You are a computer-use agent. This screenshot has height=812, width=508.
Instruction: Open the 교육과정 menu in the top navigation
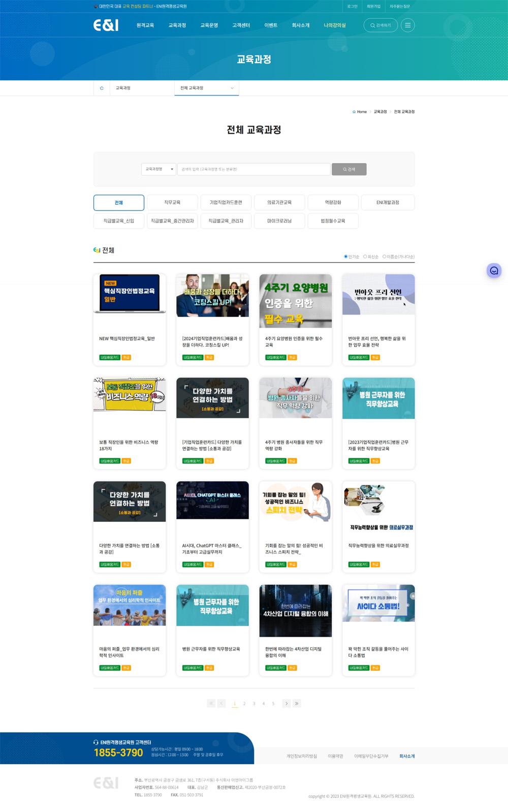(x=177, y=25)
